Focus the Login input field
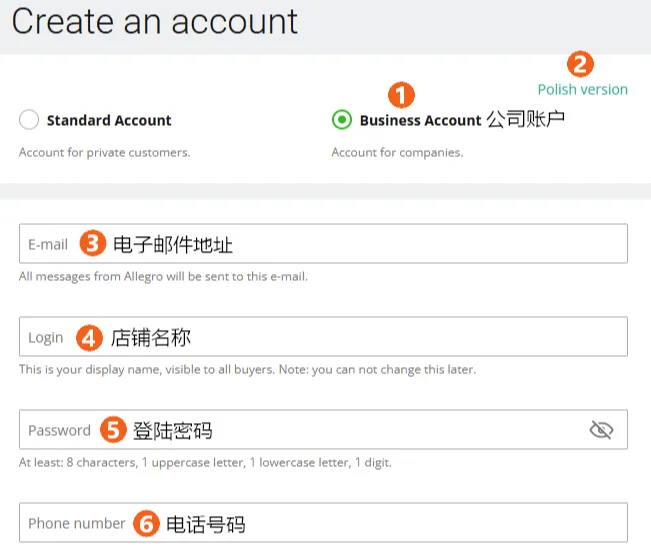651x549 pixels. click(323, 336)
